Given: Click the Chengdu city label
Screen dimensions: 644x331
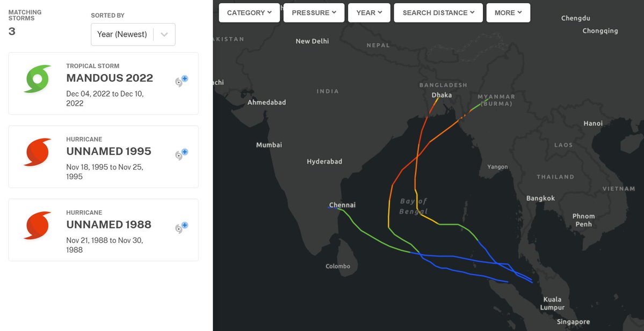Looking at the screenshot, I should click(x=576, y=18).
